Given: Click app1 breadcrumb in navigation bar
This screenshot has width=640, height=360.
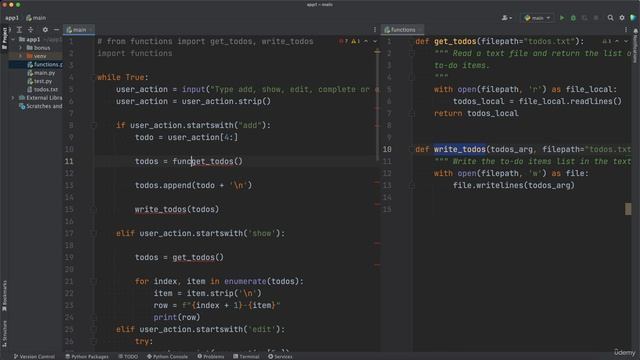Looking at the screenshot, I should [x=12, y=18].
